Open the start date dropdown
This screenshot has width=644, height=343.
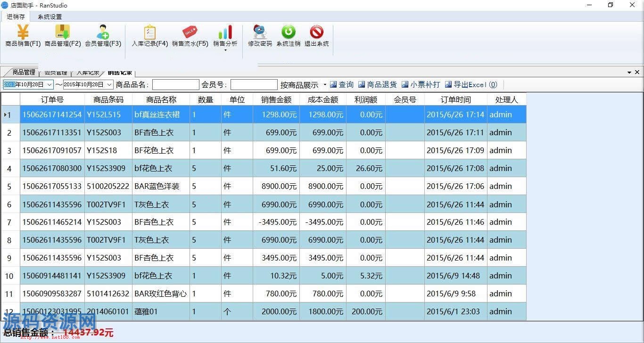50,85
